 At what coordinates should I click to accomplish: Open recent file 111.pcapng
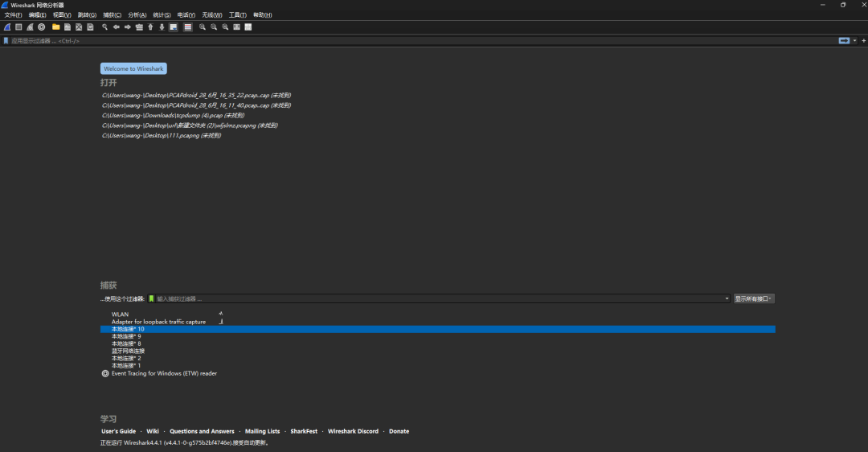[x=162, y=135]
